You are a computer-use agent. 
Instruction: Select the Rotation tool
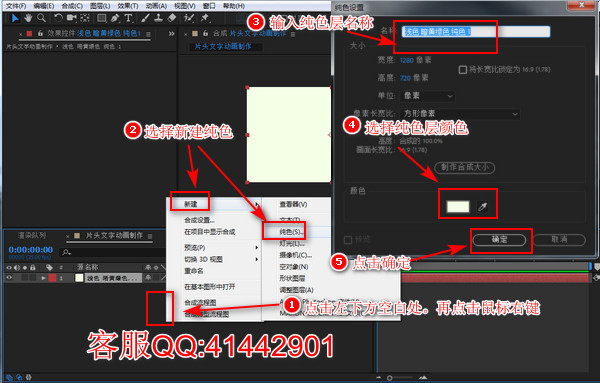[58, 18]
